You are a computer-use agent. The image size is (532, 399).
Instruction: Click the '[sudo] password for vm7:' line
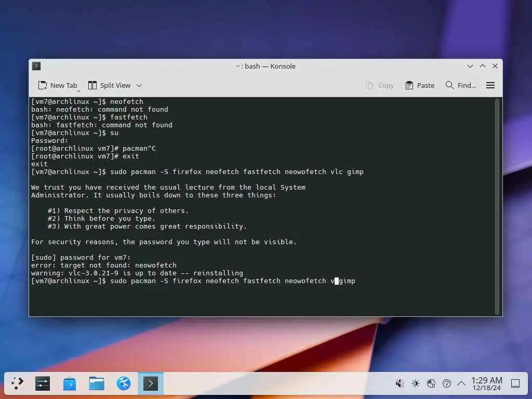81,257
